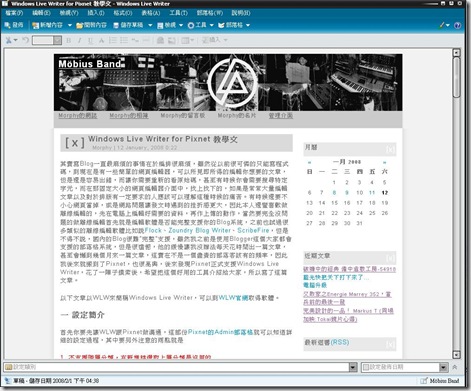Click the insert table icon
The image size is (471, 391).
[185, 40]
